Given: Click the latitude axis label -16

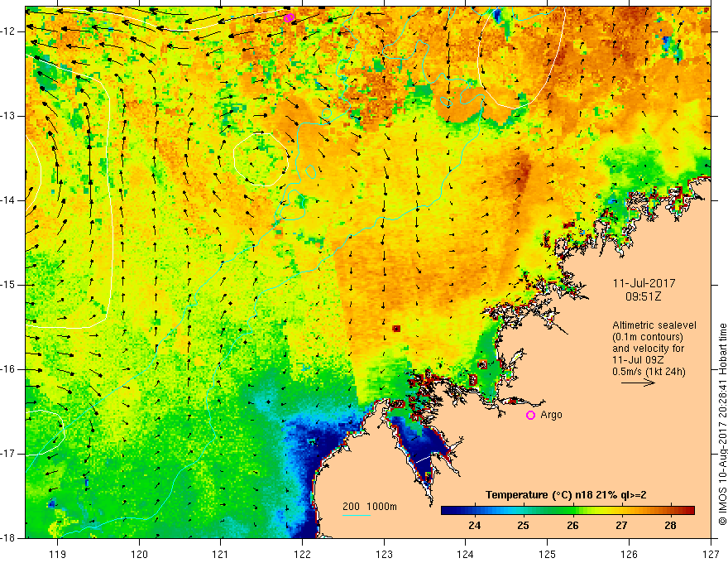Looking at the screenshot, I should click(10, 369).
